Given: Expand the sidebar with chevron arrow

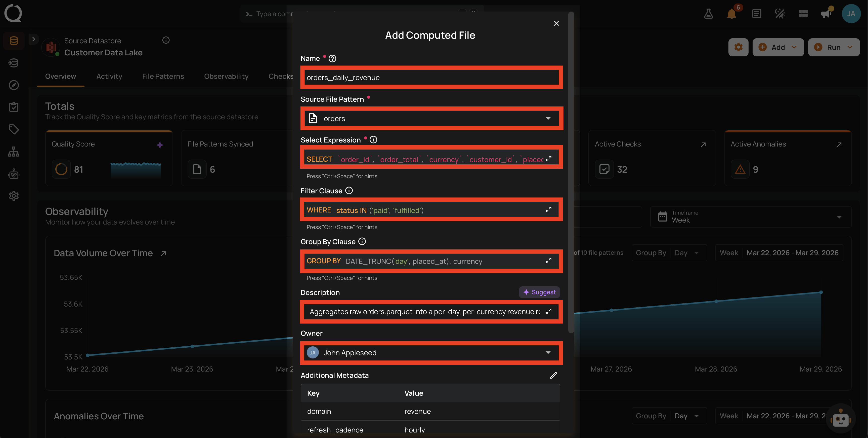Looking at the screenshot, I should point(33,39).
